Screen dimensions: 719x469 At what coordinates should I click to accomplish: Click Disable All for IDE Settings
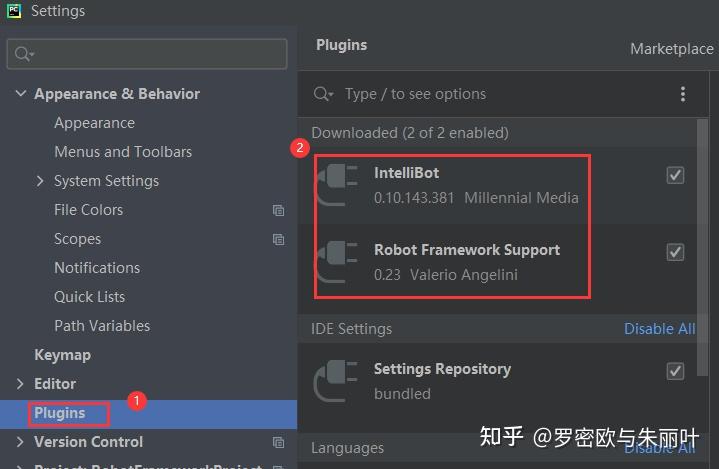(x=659, y=329)
